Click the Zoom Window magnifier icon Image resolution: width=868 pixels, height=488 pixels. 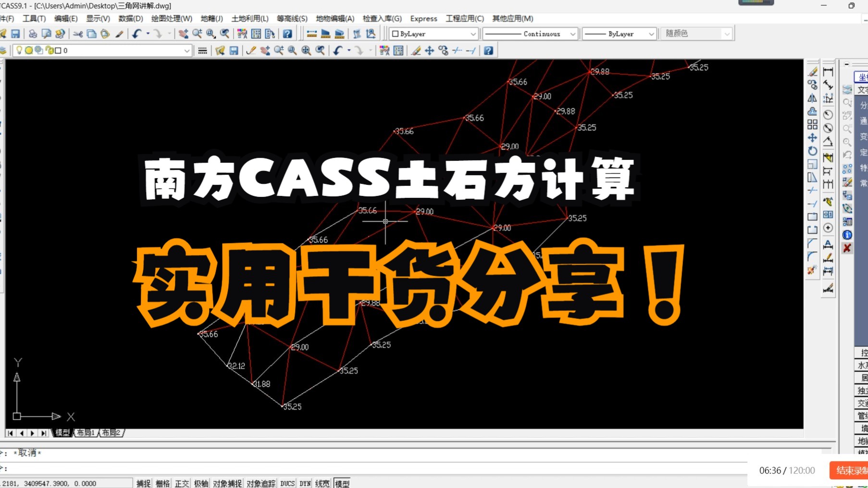coord(210,34)
